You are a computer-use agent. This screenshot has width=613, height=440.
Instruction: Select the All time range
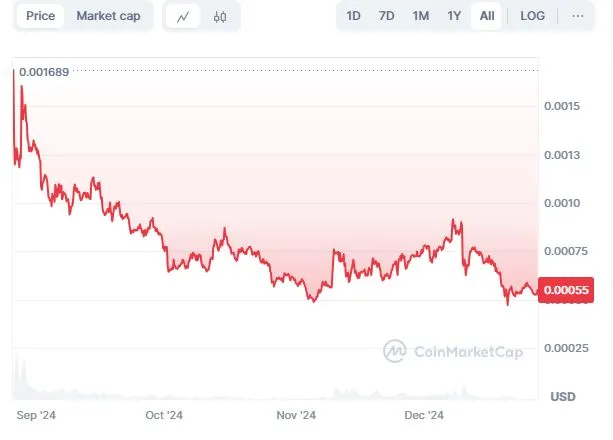coord(487,16)
